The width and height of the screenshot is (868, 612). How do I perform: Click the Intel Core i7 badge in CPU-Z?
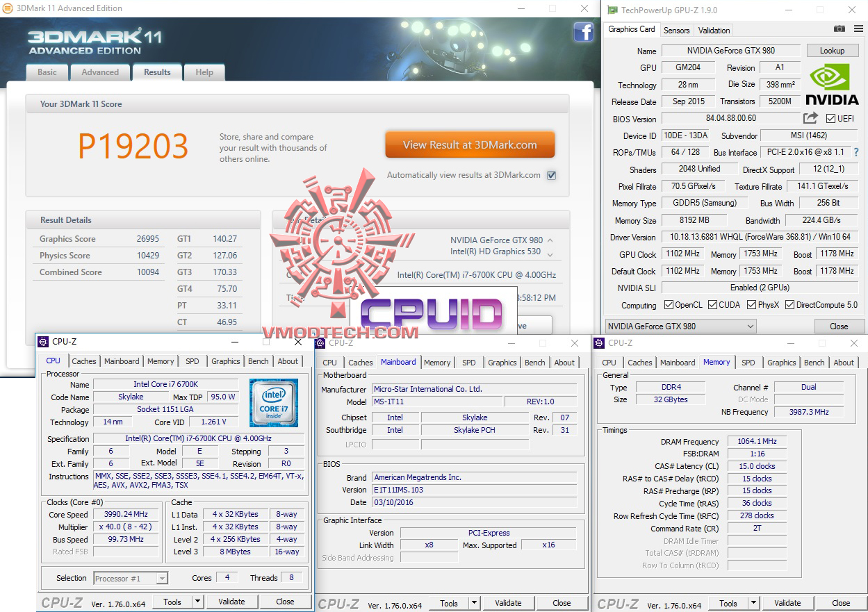coord(275,403)
